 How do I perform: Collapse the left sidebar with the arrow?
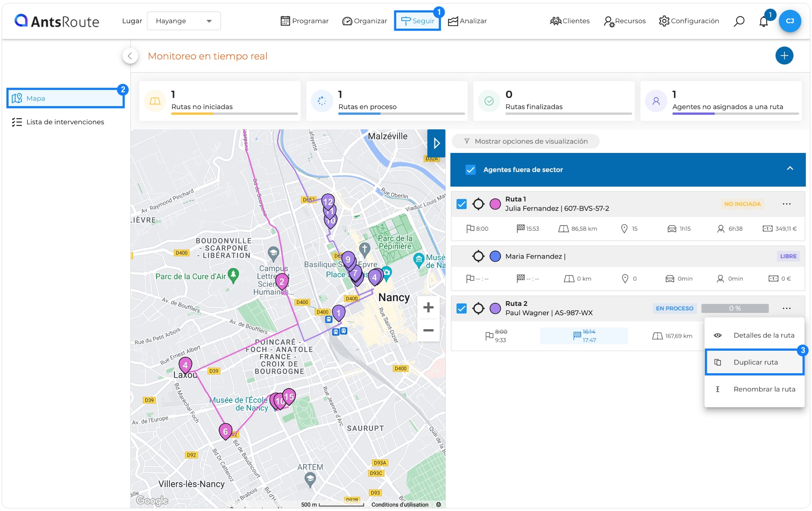click(x=130, y=56)
